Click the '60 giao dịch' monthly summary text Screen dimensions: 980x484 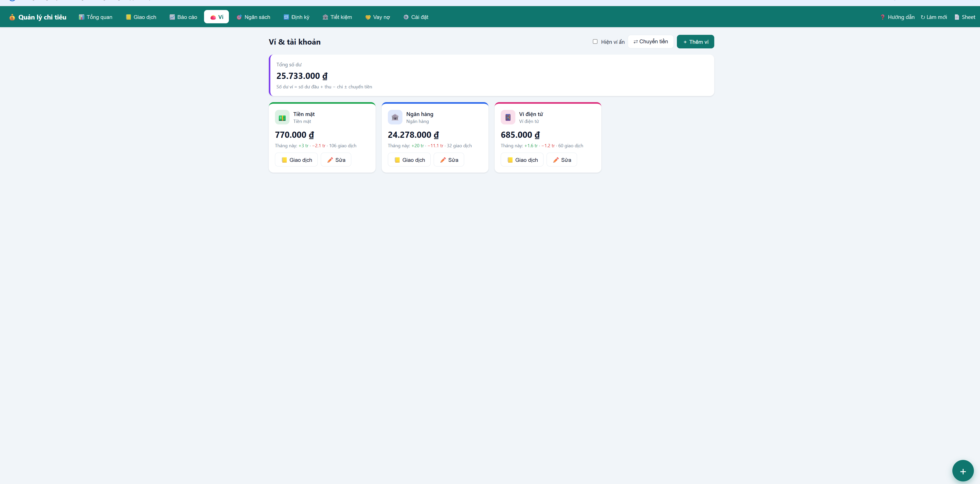tap(571, 146)
